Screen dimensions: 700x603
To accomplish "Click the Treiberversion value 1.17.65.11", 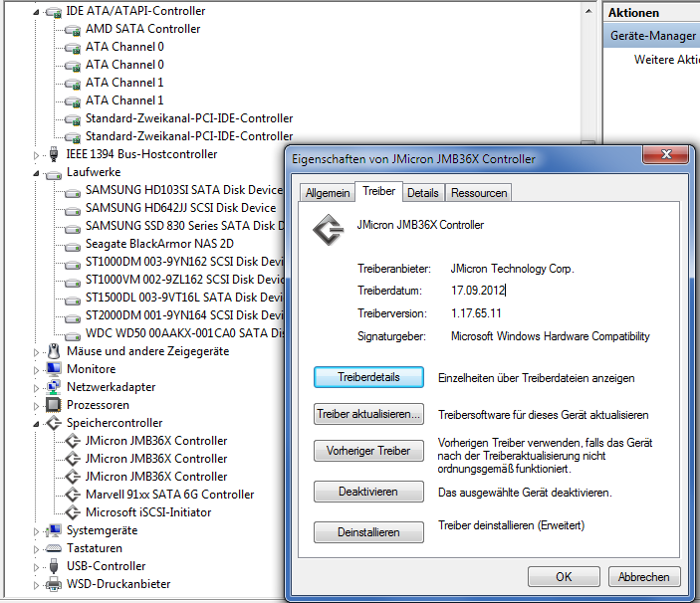I will 476,313.
